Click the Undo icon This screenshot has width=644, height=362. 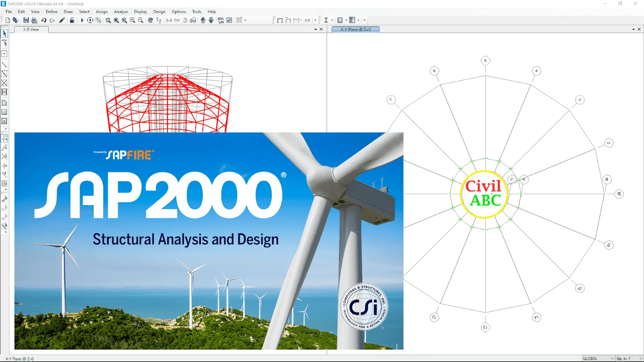tap(43, 20)
